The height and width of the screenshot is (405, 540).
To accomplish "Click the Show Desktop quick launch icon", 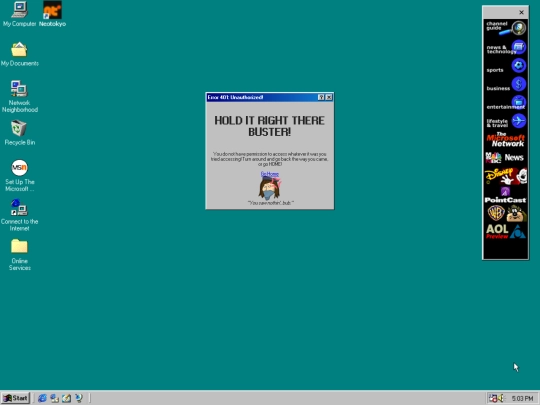I will tap(66, 398).
